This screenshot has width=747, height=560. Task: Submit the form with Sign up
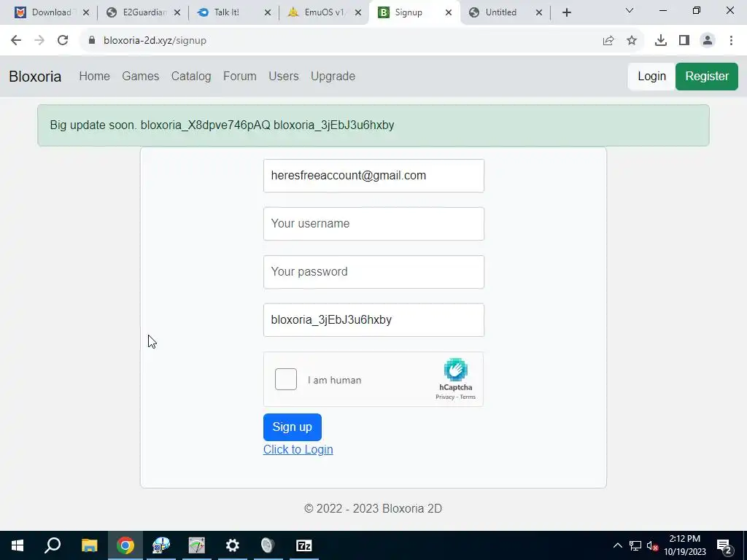[292, 427]
